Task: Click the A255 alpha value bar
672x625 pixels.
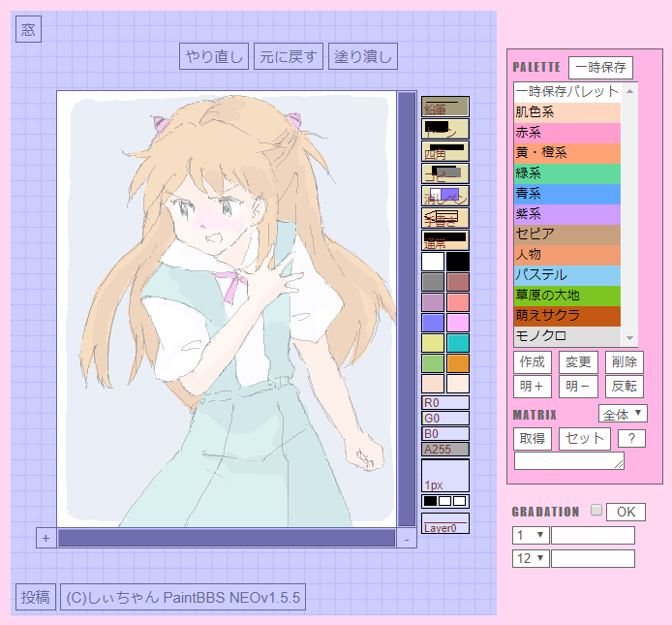Action: tap(445, 449)
